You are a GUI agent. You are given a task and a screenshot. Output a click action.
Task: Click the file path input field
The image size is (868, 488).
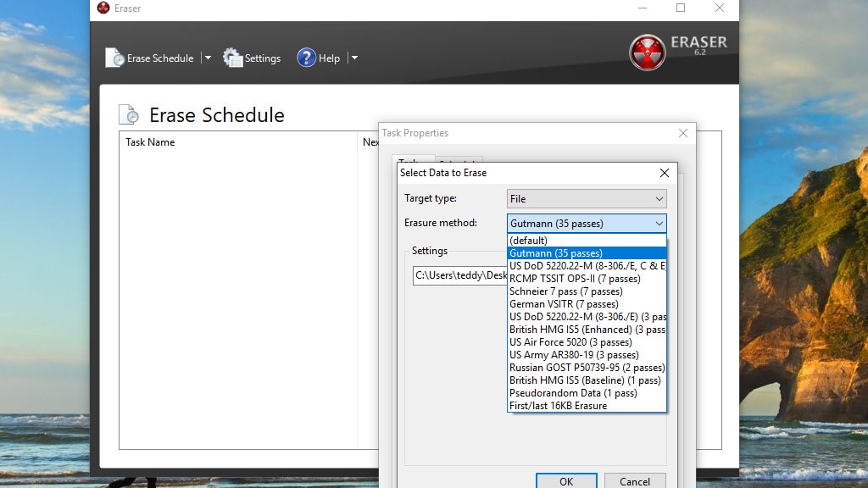point(460,275)
